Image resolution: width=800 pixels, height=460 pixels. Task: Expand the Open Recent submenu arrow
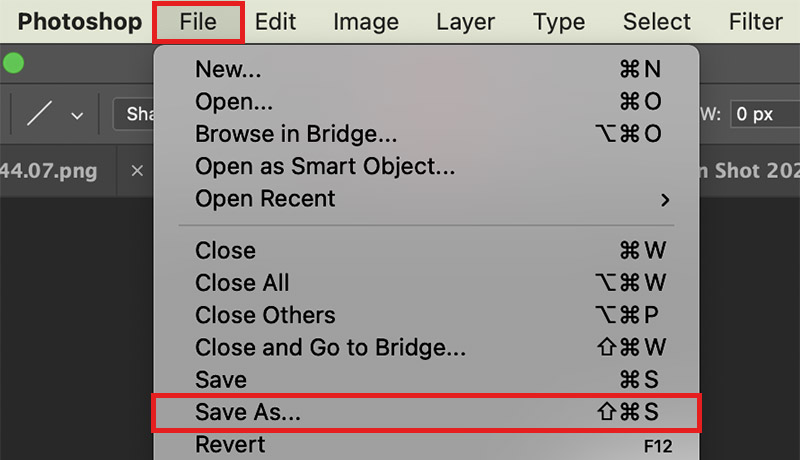[665, 199]
